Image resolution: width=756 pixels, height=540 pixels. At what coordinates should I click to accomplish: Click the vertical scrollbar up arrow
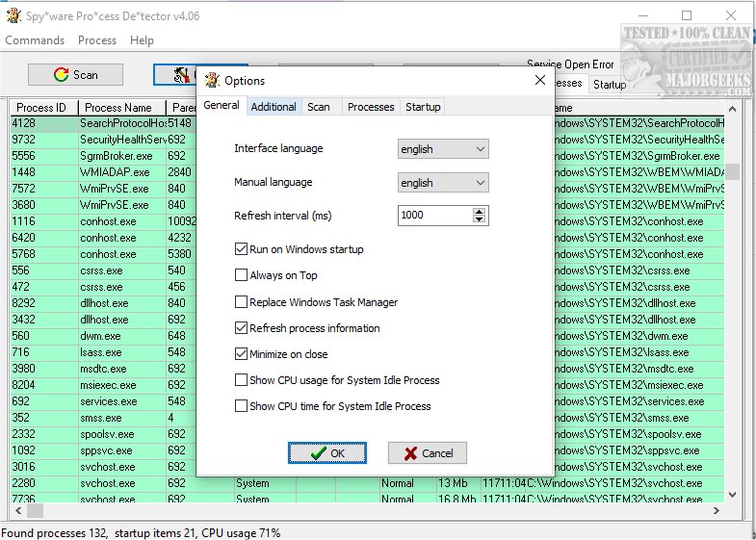[x=732, y=109]
